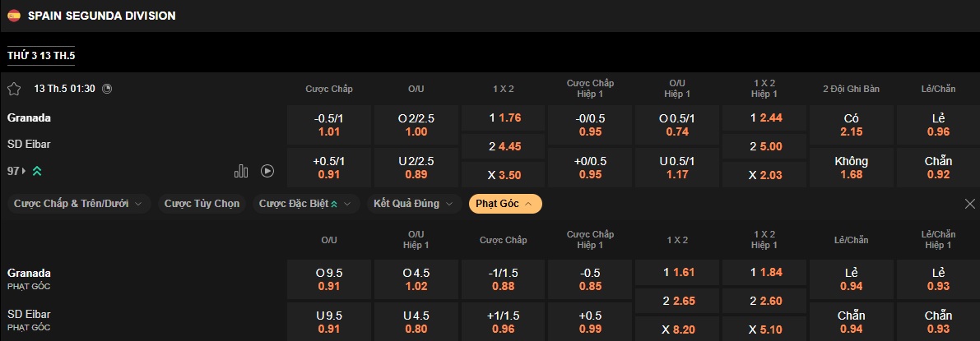Expand the 97 more markets arrow
The width and height of the screenshot is (980, 341).
pyautogui.click(x=24, y=171)
